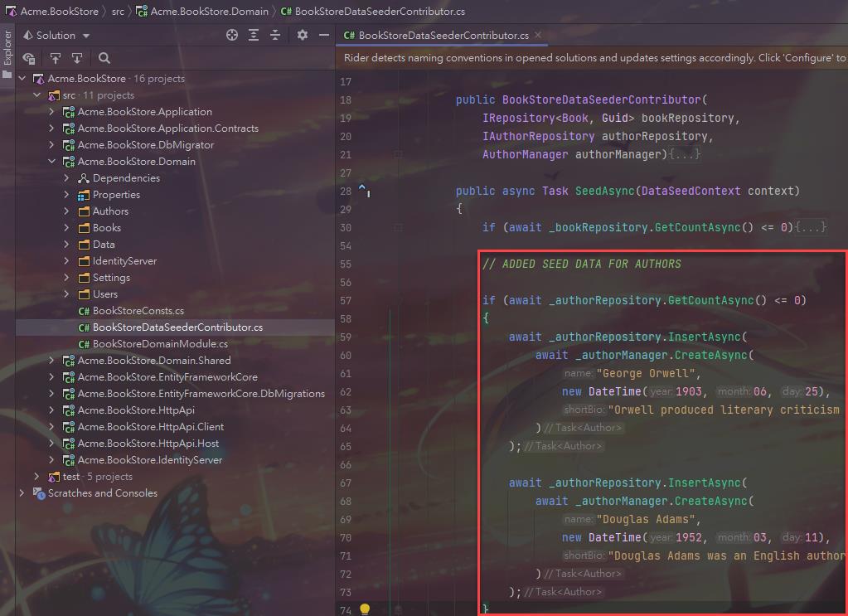Click the search magnifier in Explorer toolbar
This screenshot has width=848, height=616.
point(104,58)
